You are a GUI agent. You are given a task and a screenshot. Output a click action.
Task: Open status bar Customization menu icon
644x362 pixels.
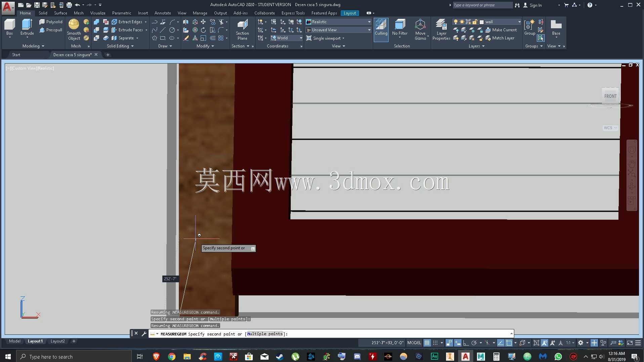tap(638, 343)
